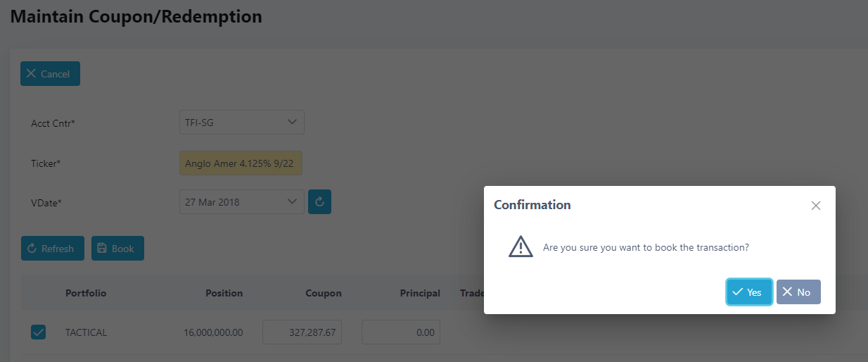The height and width of the screenshot is (362, 868).
Task: Uncheck the TACTICAL portfolio checkbox
Action: [39, 332]
